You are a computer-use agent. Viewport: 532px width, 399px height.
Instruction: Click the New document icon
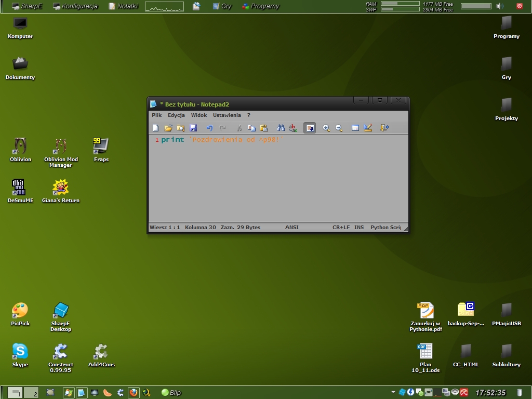pos(155,128)
